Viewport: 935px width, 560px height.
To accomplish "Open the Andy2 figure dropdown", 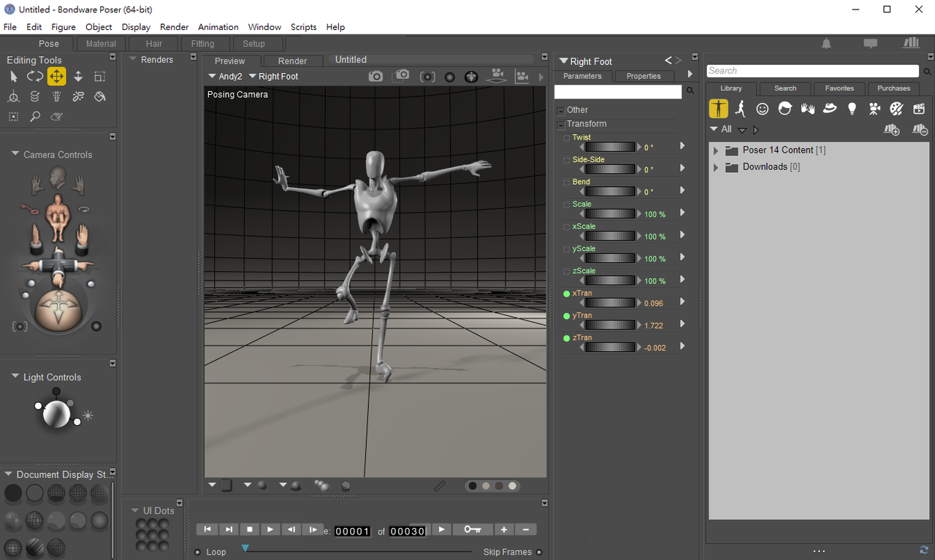I will (226, 77).
